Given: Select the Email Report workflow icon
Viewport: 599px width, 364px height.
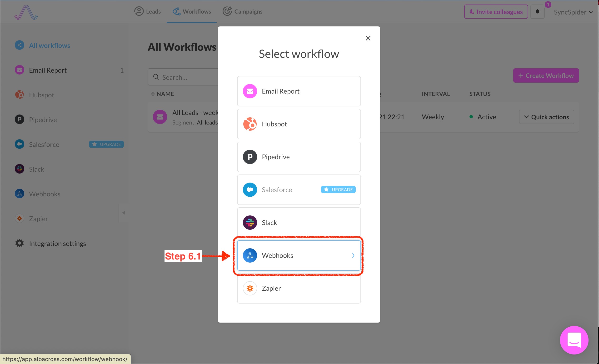Looking at the screenshot, I should coord(250,91).
